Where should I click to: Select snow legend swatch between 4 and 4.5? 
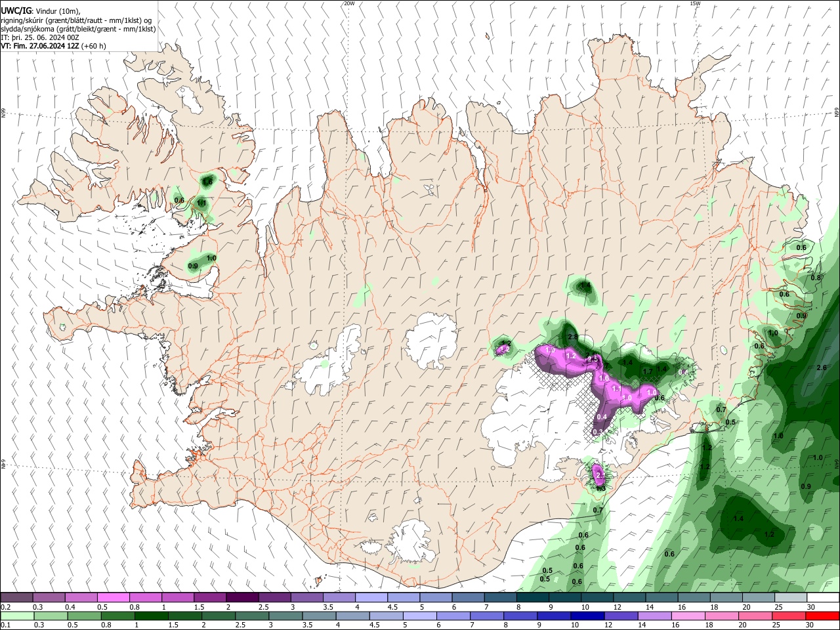(371, 598)
